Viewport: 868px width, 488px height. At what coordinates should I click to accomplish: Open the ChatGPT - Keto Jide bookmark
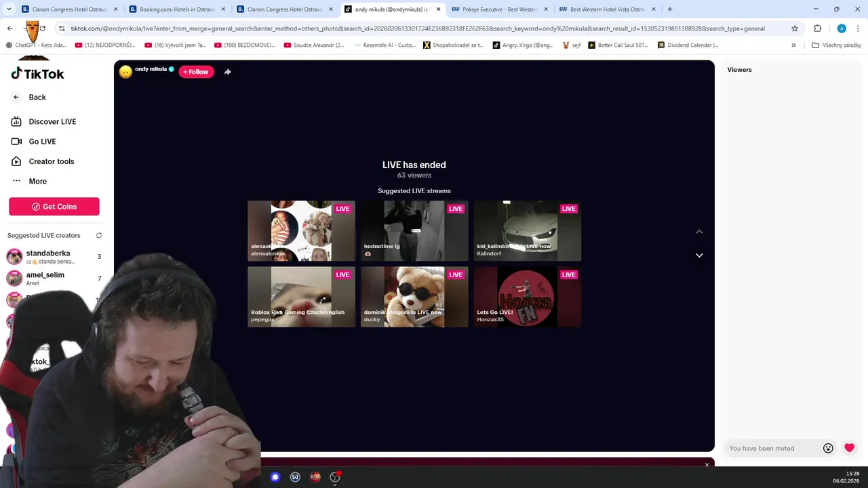coord(37,45)
